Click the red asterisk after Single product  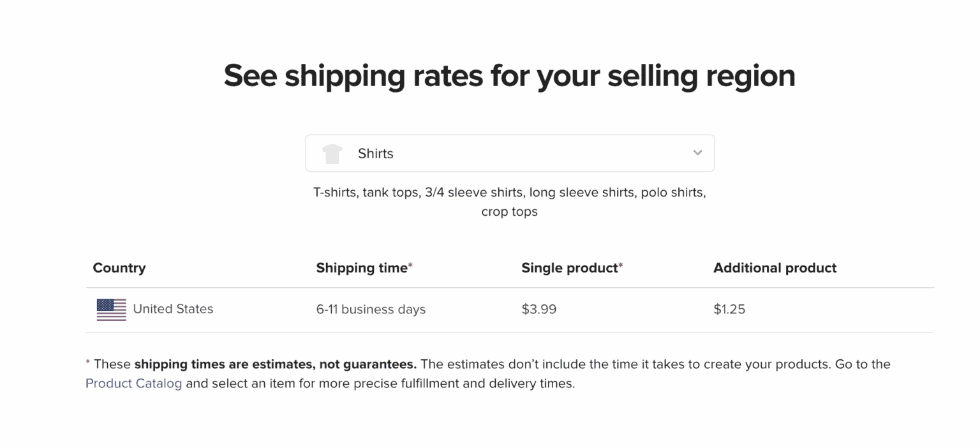(621, 266)
